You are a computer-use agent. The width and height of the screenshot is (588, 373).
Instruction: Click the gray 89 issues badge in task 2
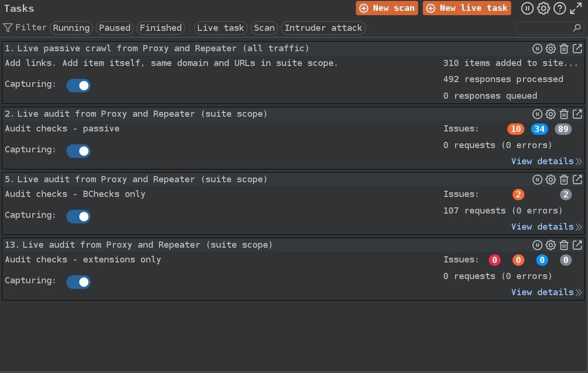(563, 129)
